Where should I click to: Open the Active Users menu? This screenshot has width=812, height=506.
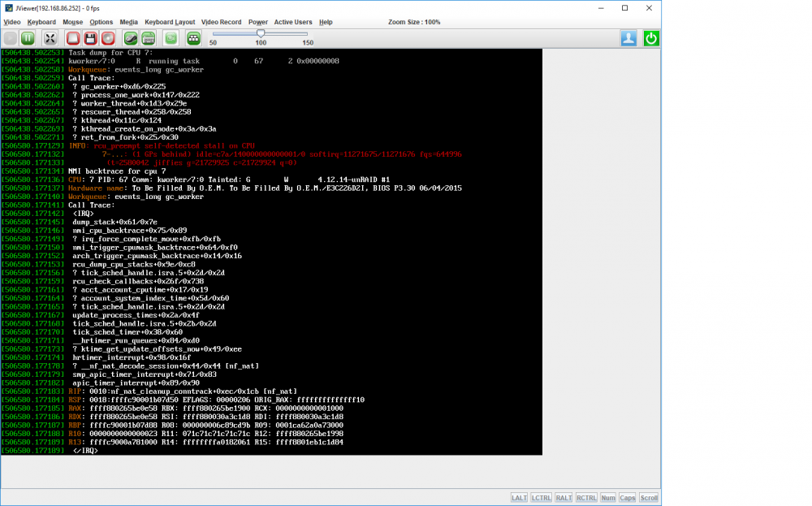coord(293,22)
